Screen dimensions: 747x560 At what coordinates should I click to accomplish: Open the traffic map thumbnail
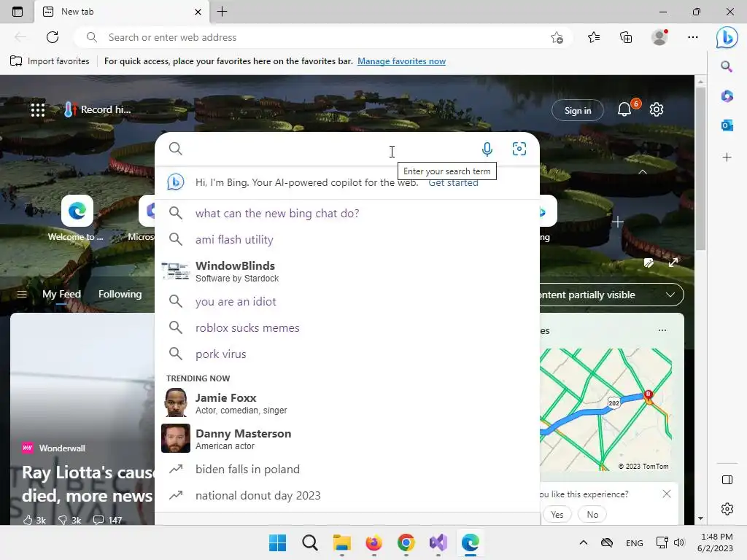click(x=606, y=410)
